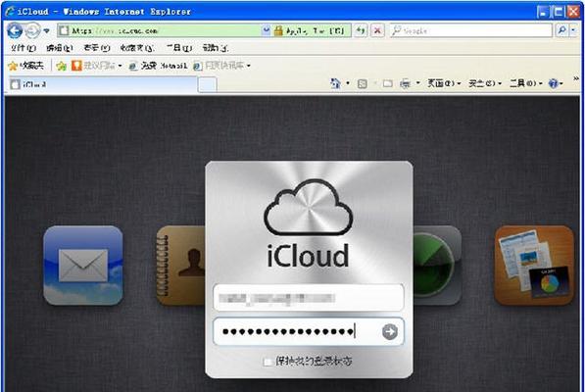
Task: Select the iCloud browser tab
Action: tap(103, 84)
